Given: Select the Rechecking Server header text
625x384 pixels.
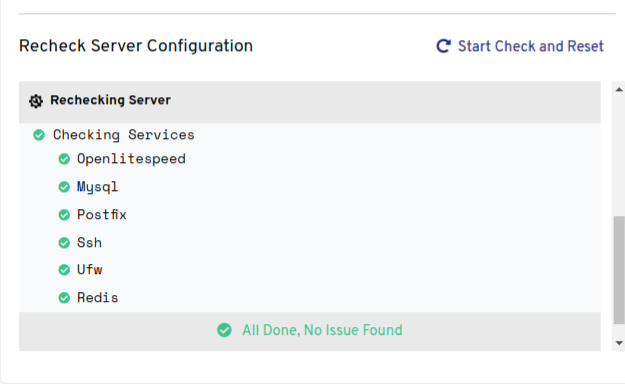Looking at the screenshot, I should pyautogui.click(x=110, y=100).
